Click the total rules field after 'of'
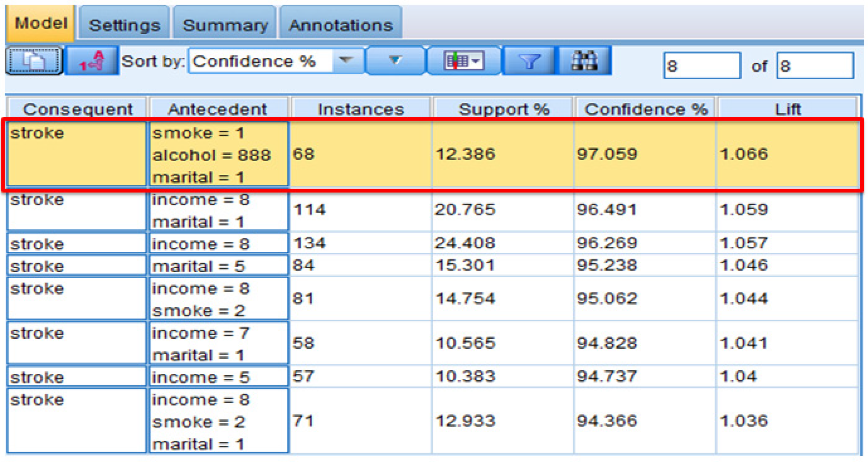 coord(814,66)
